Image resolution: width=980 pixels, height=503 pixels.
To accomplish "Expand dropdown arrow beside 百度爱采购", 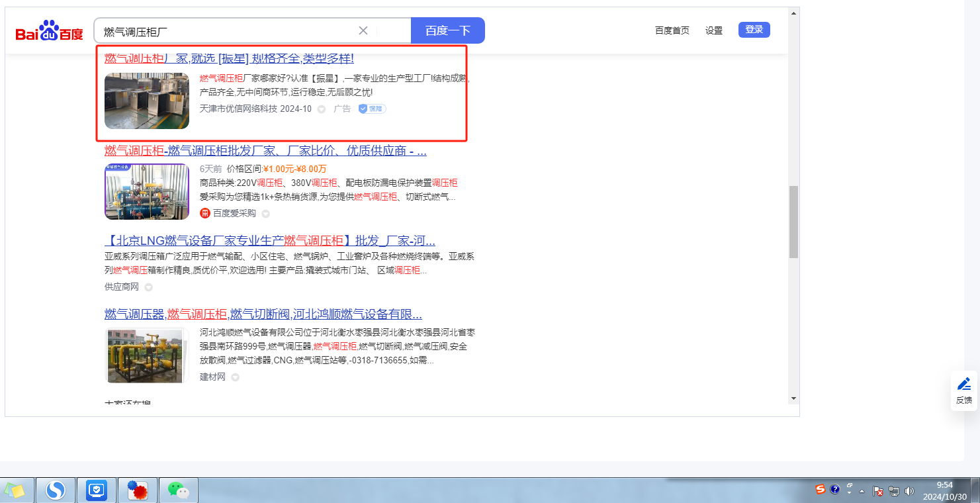I will (x=265, y=214).
